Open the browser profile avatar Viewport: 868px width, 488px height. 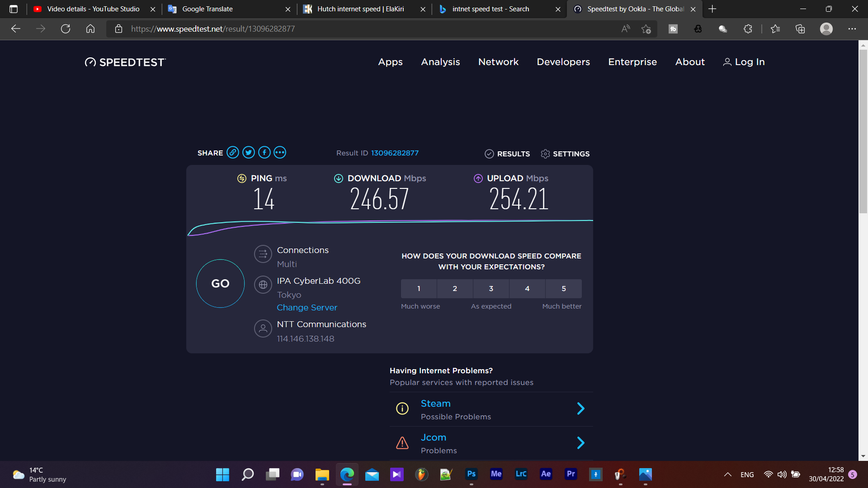click(x=826, y=29)
